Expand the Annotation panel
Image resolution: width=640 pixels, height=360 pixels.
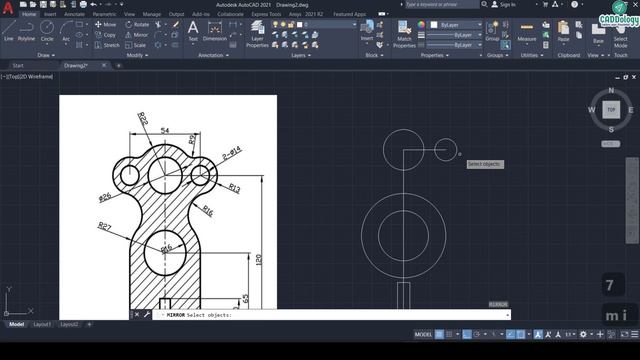(x=213, y=55)
